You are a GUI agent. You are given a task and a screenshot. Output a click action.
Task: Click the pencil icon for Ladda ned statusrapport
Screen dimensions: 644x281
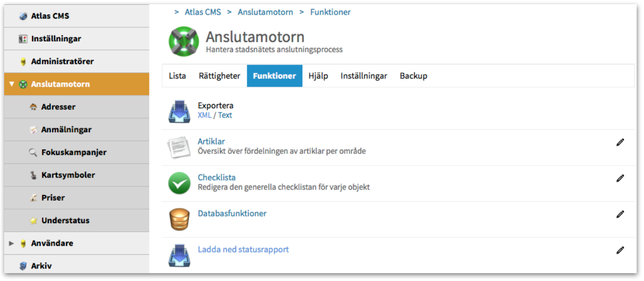[620, 250]
